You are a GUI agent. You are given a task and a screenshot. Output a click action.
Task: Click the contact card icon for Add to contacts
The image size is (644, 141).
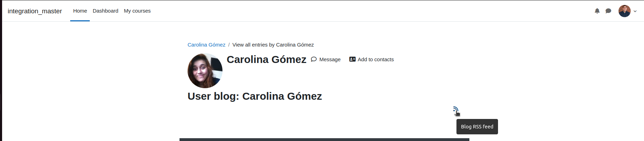[x=352, y=59]
